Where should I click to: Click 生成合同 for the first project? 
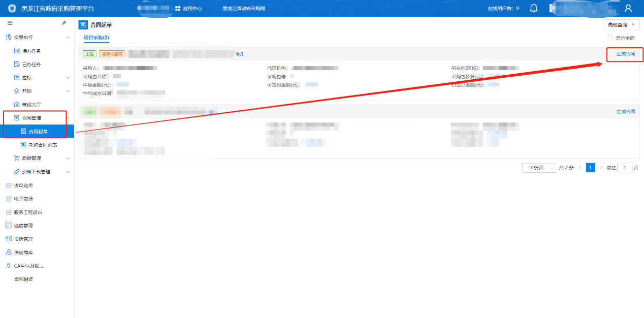(625, 54)
